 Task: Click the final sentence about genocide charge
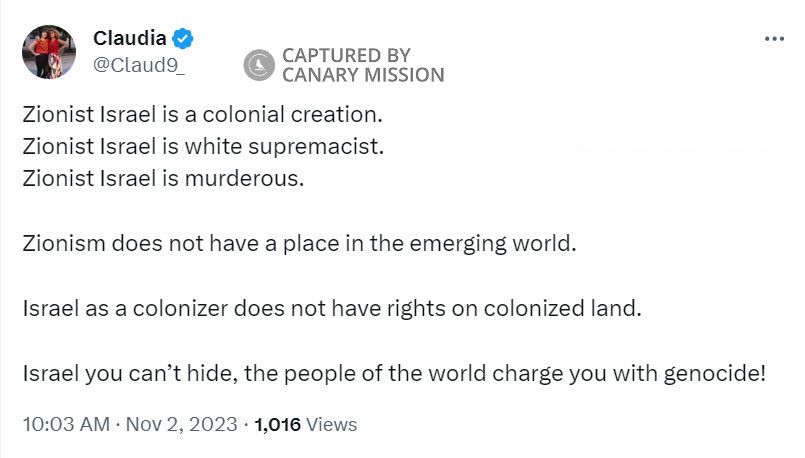pos(394,374)
